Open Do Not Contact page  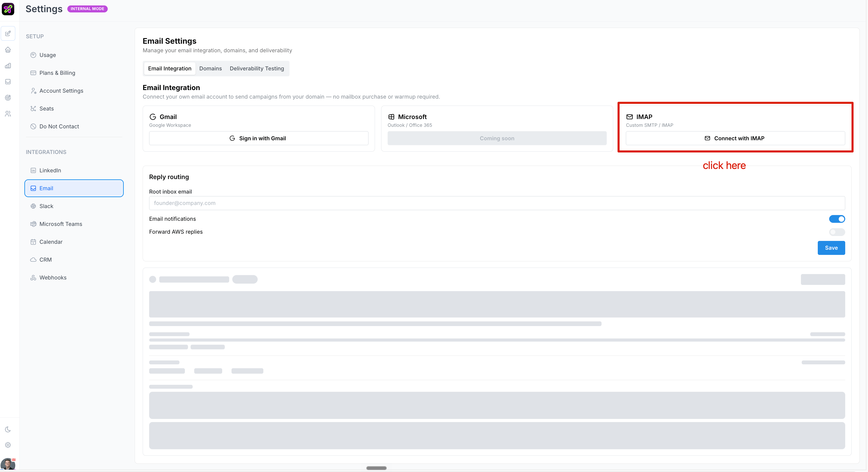tap(74, 126)
